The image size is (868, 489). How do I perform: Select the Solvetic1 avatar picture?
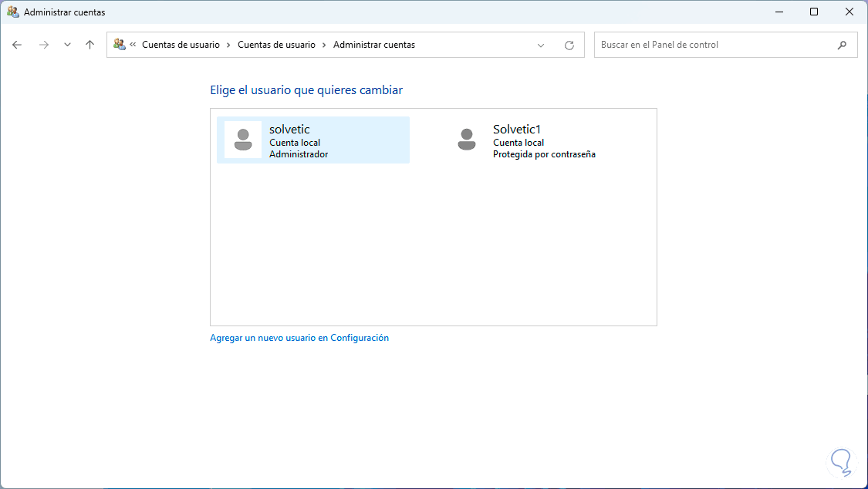[466, 140]
